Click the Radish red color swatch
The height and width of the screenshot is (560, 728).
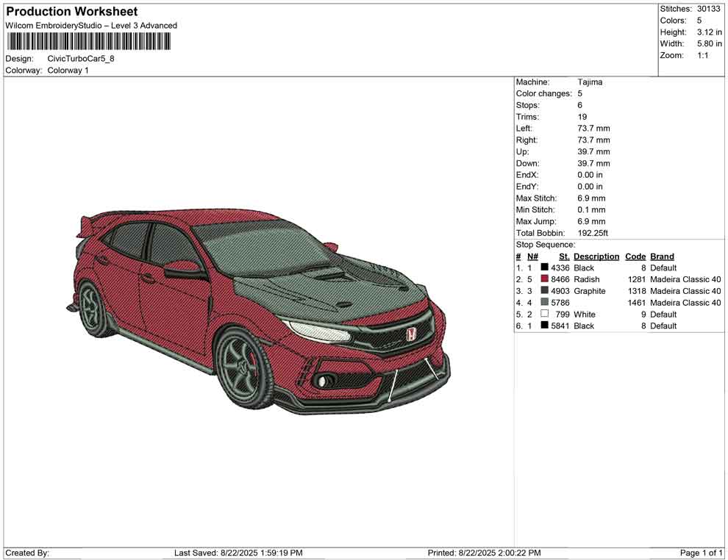click(544, 279)
